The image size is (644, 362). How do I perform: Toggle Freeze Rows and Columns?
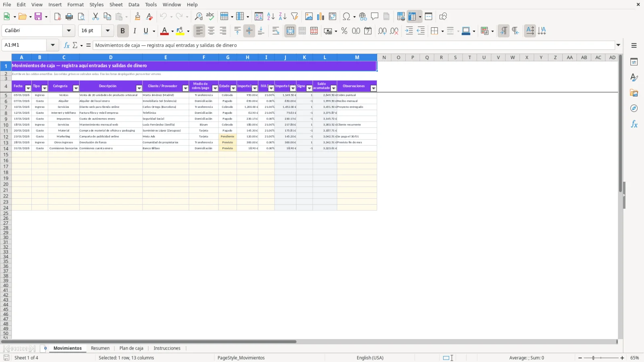tap(412, 16)
